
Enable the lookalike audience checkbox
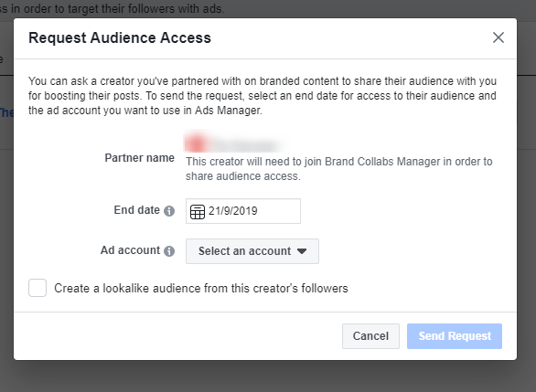[38, 288]
